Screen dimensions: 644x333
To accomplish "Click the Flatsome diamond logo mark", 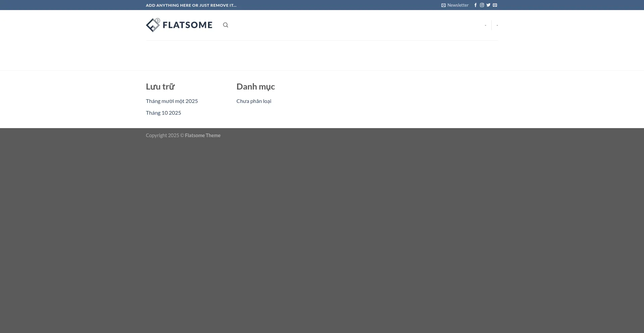I will 152,26.
